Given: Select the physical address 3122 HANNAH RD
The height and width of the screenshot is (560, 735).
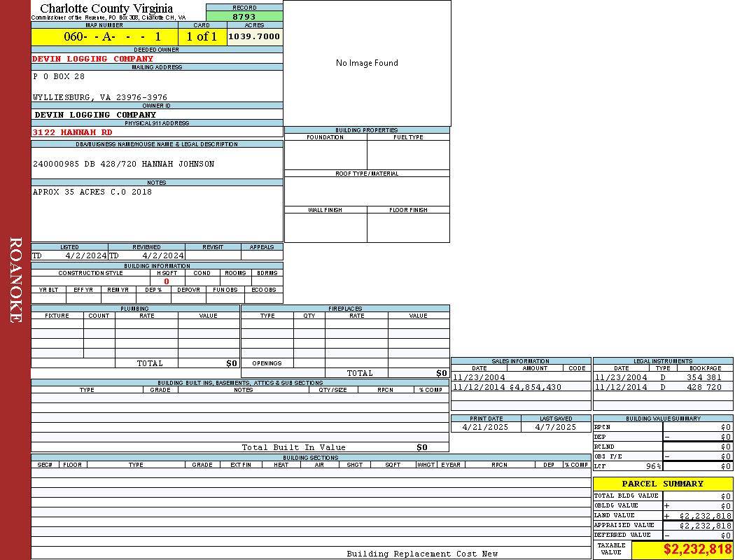Looking at the screenshot, I should tap(73, 132).
